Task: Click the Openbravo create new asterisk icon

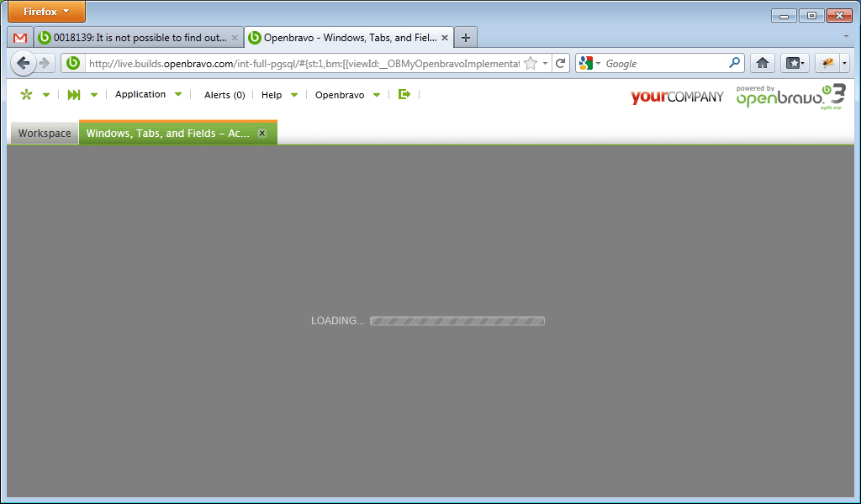Action: 26,95
